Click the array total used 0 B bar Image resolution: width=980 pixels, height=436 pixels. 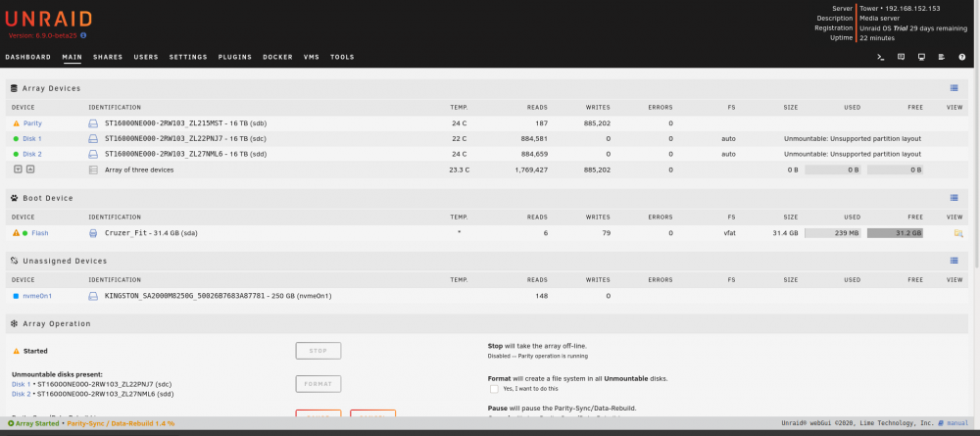832,170
